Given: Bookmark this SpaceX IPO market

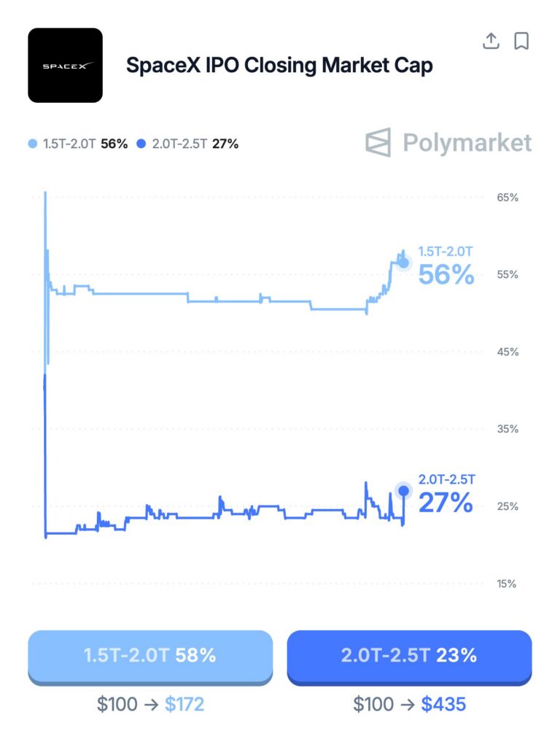Looking at the screenshot, I should pyautogui.click(x=521, y=42).
